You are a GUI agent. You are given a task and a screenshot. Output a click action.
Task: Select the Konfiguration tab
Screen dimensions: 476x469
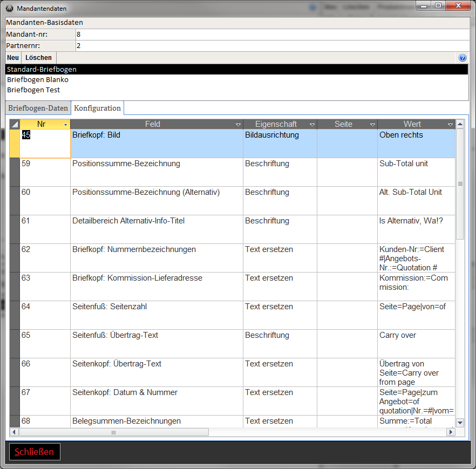point(98,108)
